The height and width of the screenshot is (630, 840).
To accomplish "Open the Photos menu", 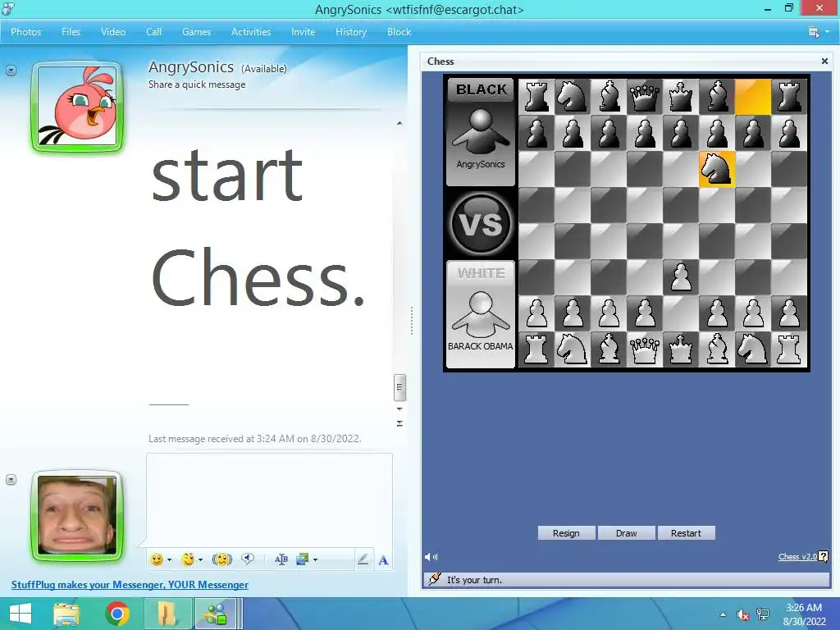I will [25, 32].
